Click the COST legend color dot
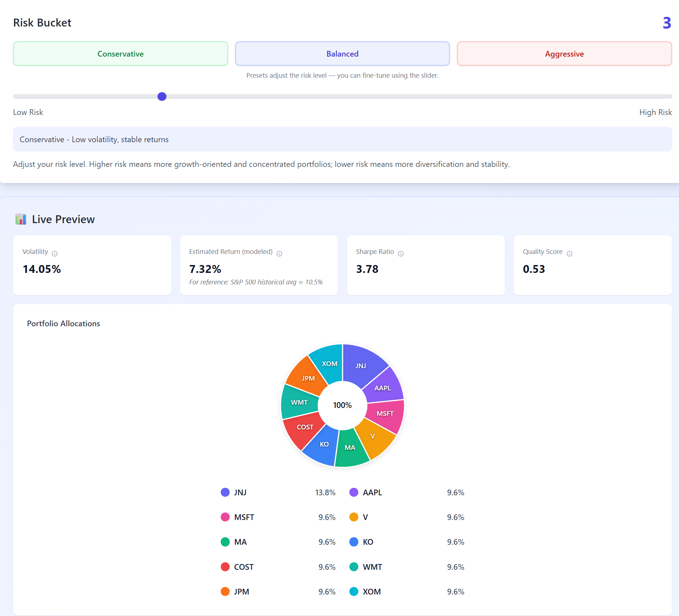Image resolution: width=679 pixels, height=616 pixels. (x=225, y=567)
